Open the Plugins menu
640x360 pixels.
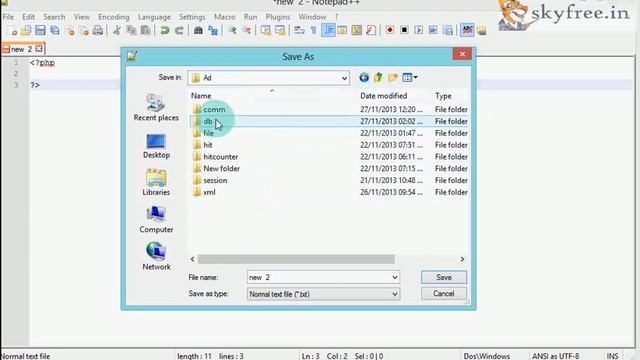coord(278,17)
